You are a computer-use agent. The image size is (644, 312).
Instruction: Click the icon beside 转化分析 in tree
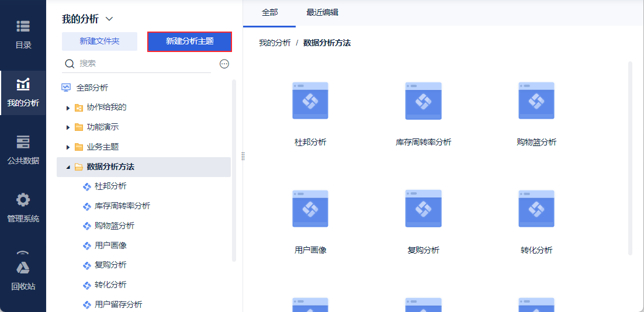click(x=86, y=285)
